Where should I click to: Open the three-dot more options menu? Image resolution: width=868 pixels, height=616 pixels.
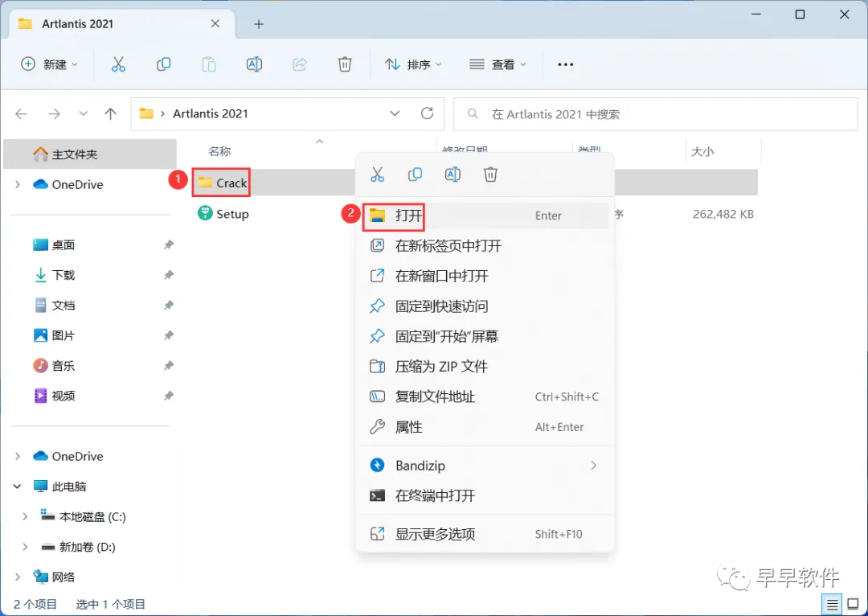565,64
